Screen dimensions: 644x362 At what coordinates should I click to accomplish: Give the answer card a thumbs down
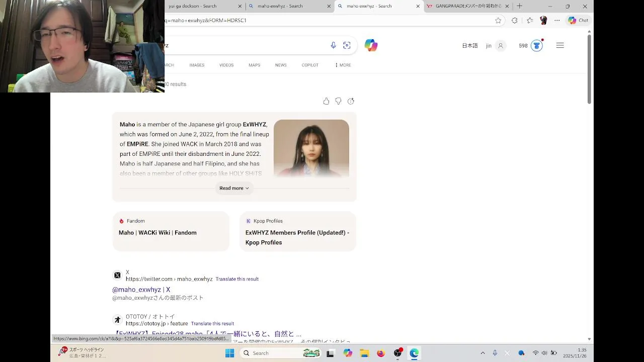pos(338,101)
